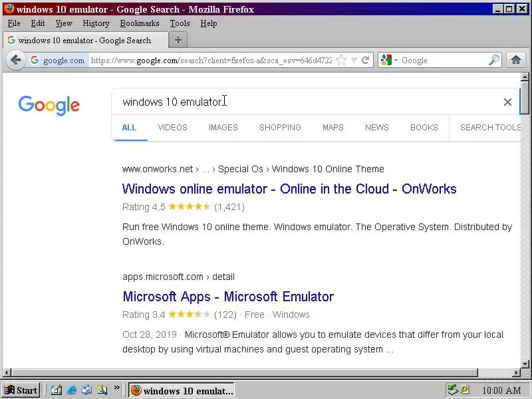The height and width of the screenshot is (399, 532).
Task: Reload the page with the refresh icon
Action: [365, 61]
